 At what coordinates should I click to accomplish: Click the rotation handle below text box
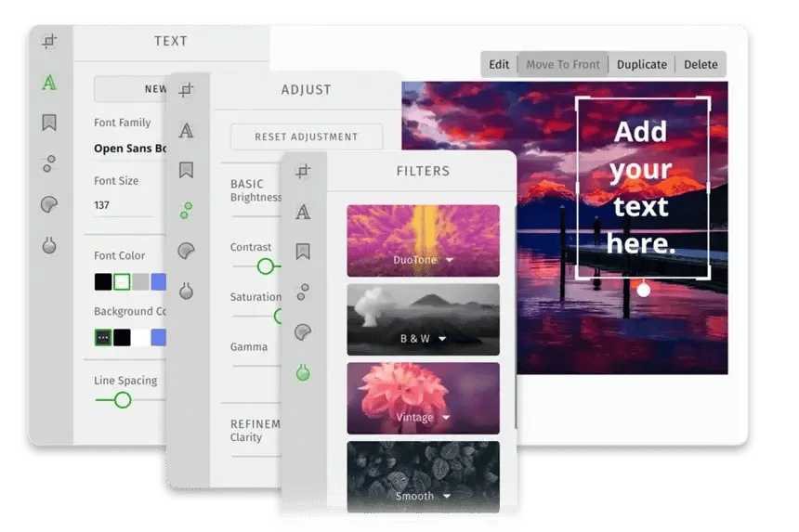tap(644, 291)
